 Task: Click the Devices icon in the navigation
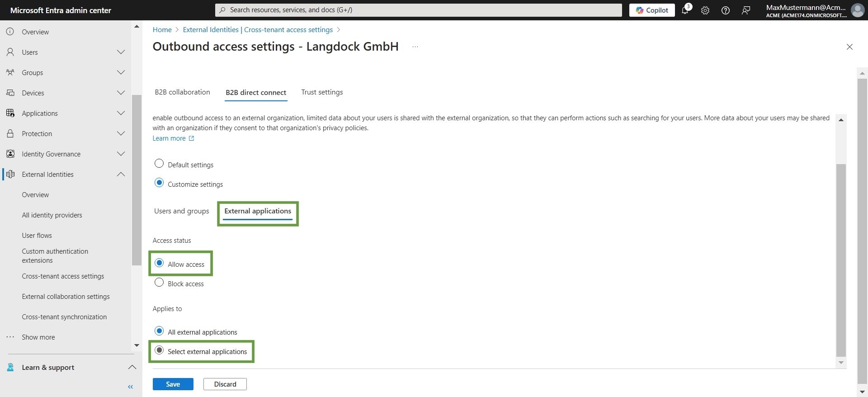(x=10, y=93)
